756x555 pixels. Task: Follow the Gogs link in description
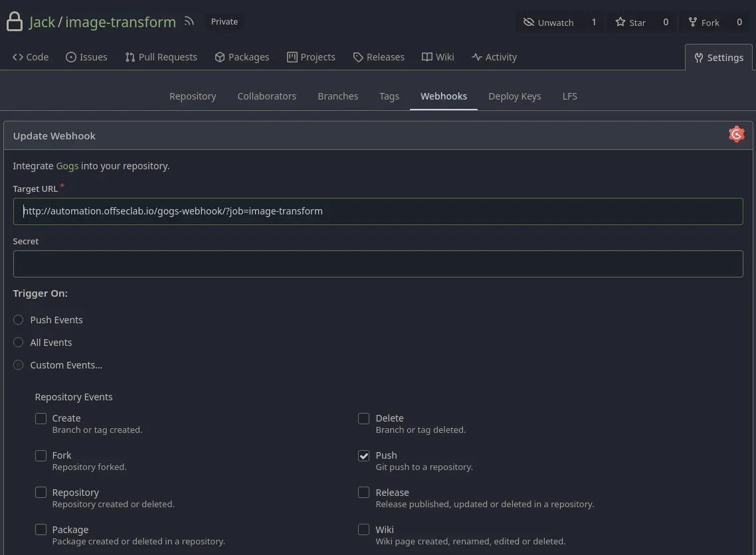(67, 166)
